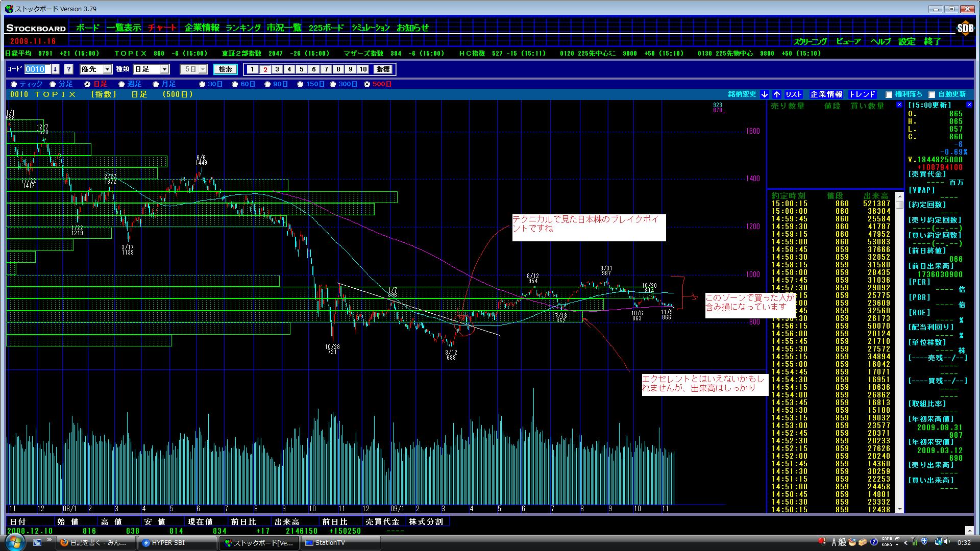Select the 150日 period radio button
Image resolution: width=980 pixels, height=551 pixels.
[x=300, y=84]
